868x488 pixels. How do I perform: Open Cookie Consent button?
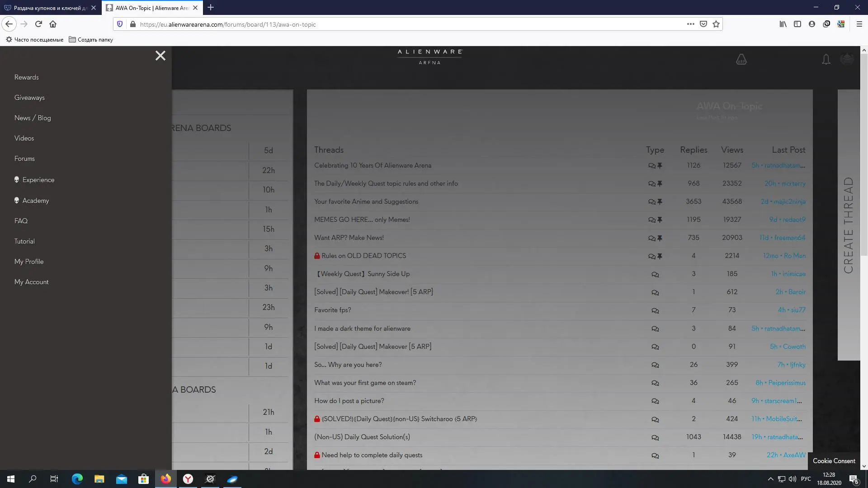[834, 461]
